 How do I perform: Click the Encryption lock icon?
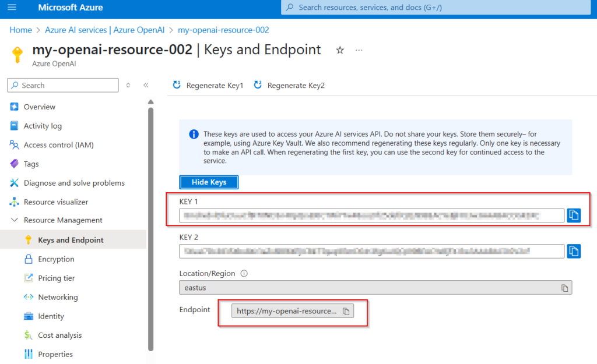(29, 259)
